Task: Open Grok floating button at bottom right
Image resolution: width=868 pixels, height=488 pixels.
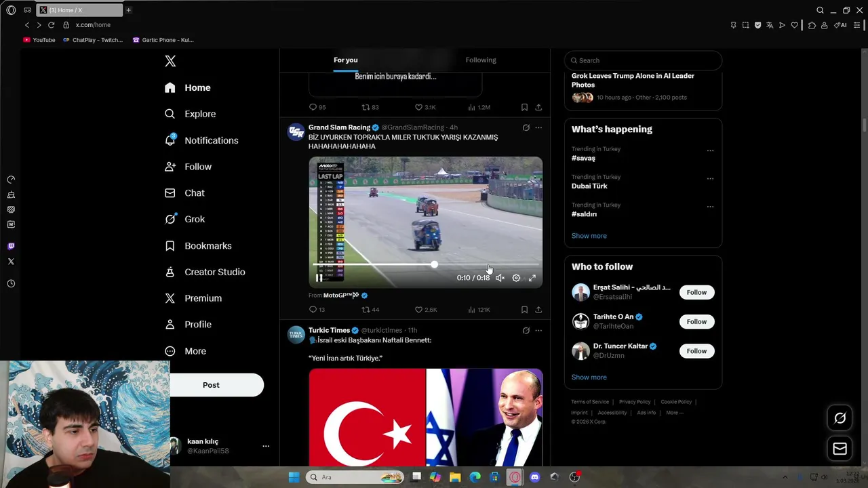Action: (x=840, y=418)
